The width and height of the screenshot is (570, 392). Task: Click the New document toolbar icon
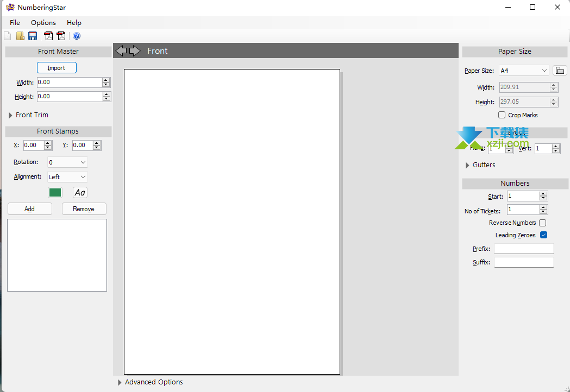pyautogui.click(x=7, y=36)
